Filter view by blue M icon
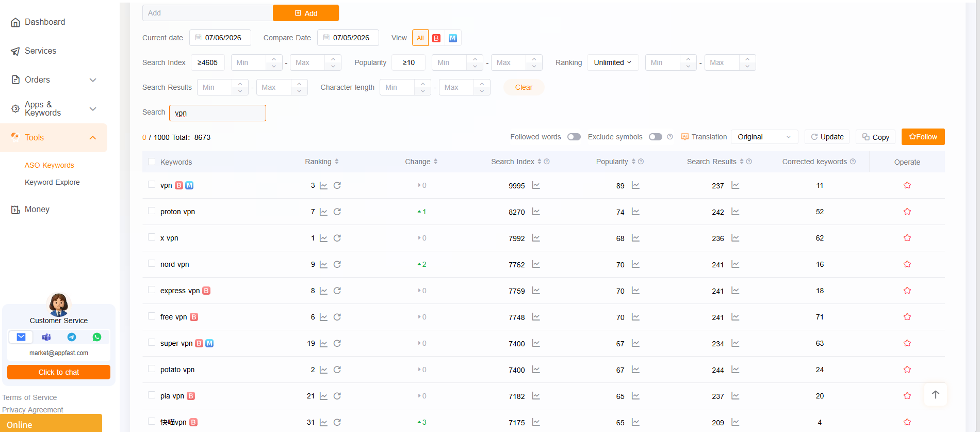The height and width of the screenshot is (432, 980). point(453,38)
